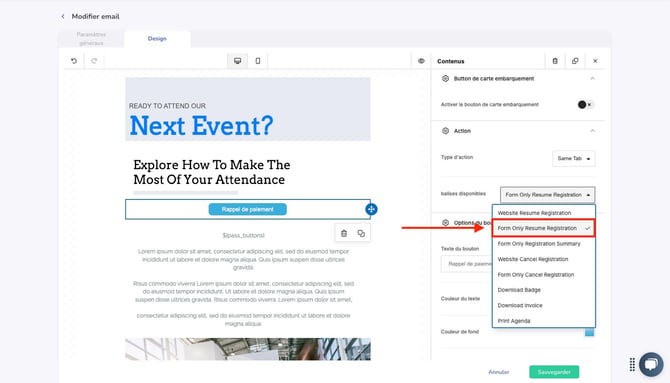Open the Paramètres généraux tab
This screenshot has width=670, height=383.
[91, 38]
